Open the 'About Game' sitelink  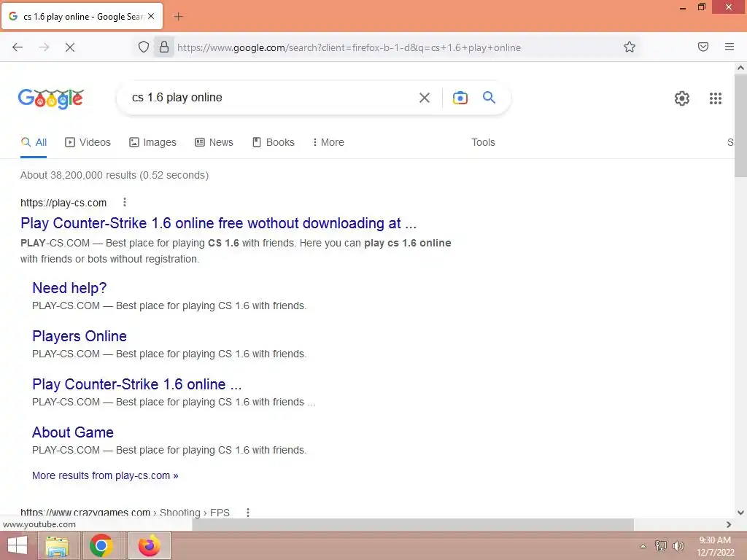(x=73, y=432)
